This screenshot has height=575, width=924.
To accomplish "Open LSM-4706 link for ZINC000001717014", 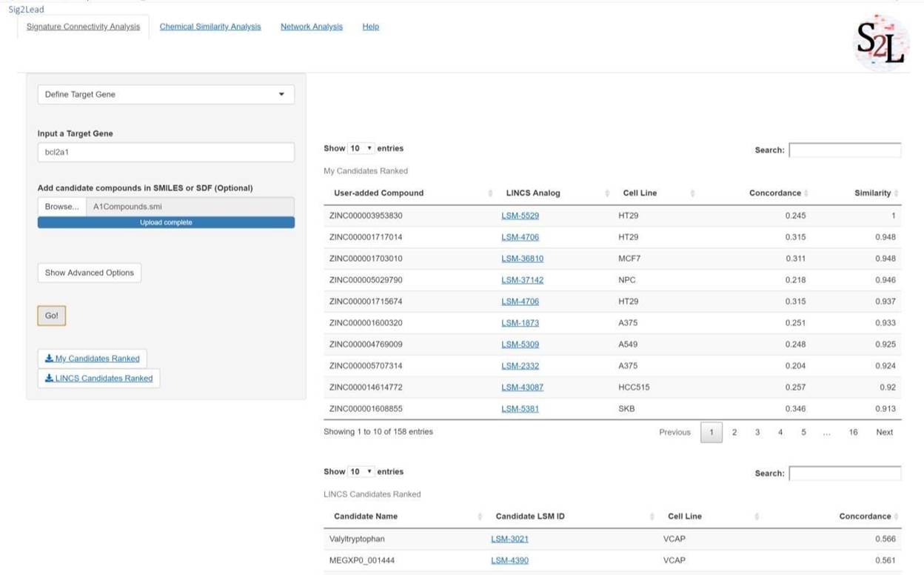I will coord(520,237).
